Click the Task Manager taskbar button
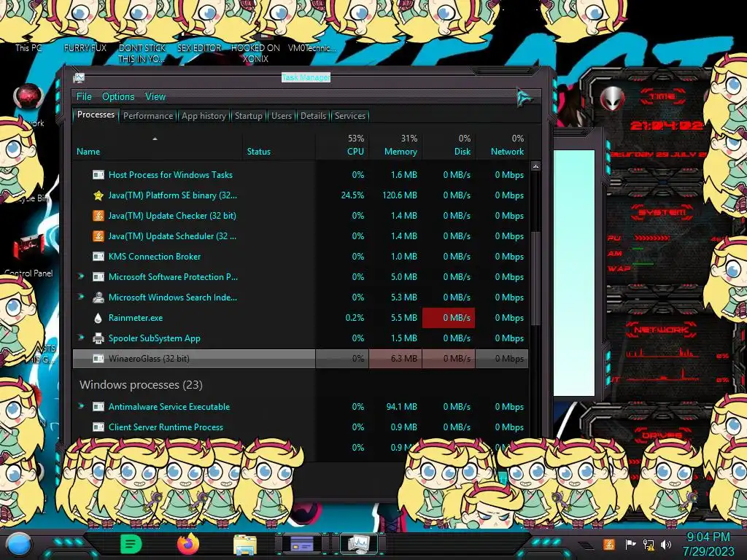The width and height of the screenshot is (747, 560). pos(359,544)
